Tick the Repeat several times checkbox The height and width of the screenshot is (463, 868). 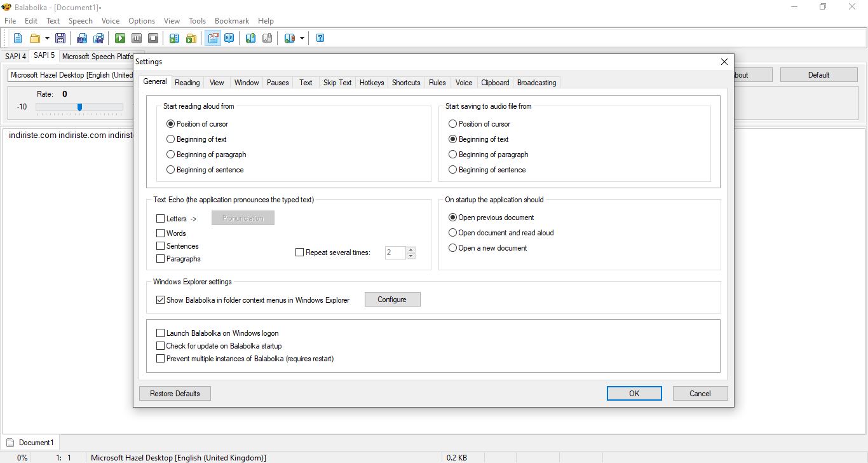(300, 252)
